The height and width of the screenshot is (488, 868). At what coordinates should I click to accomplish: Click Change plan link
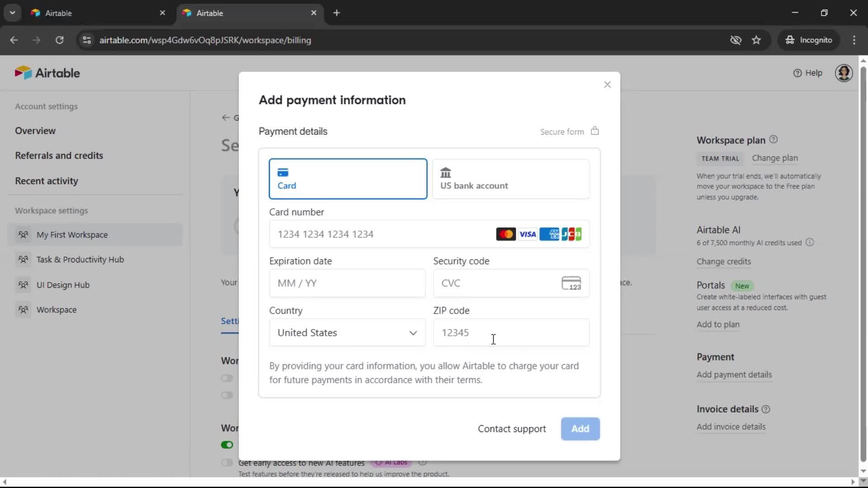coord(775,158)
